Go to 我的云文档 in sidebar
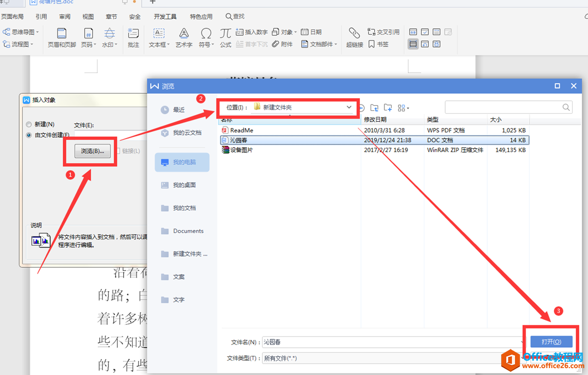This screenshot has width=588, height=375. [x=182, y=132]
